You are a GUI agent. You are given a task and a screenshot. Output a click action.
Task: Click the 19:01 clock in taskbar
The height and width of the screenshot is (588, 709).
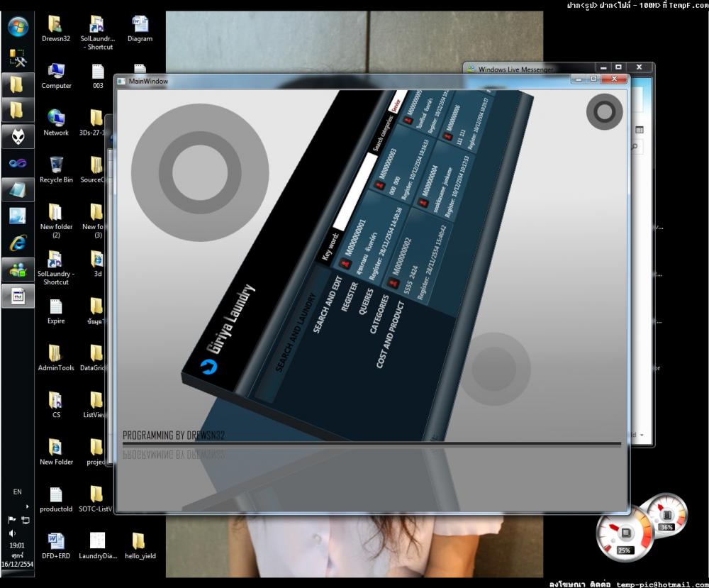point(17,545)
